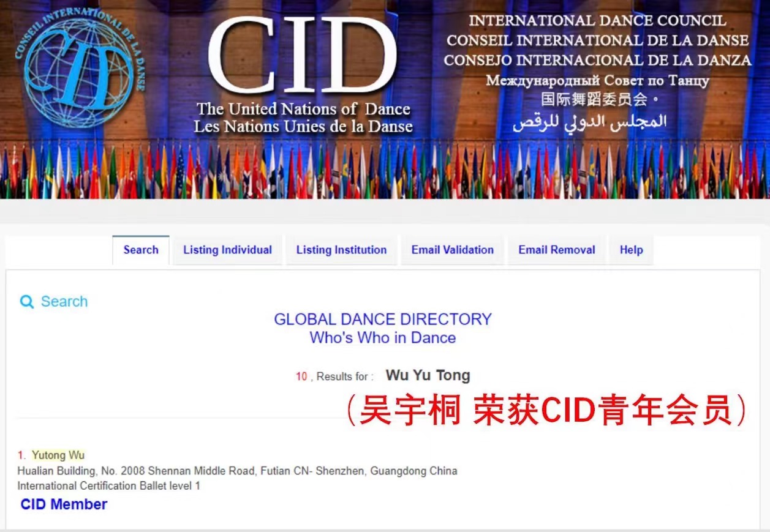The image size is (770, 532).
Task: Click the International Certification Ballet level 1 line
Action: point(108,486)
